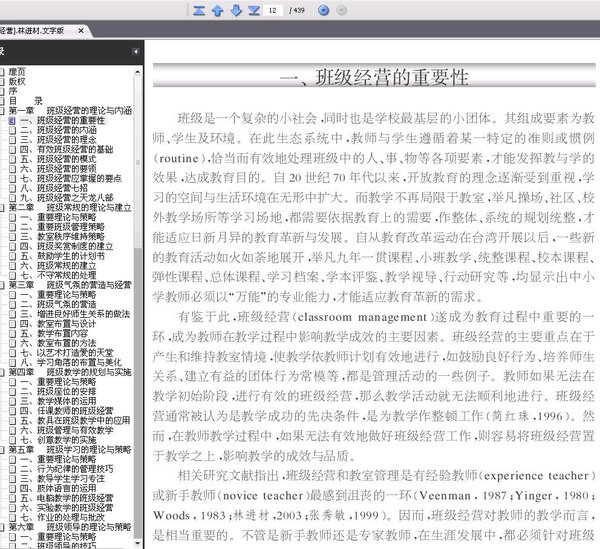The height and width of the screenshot is (549, 600).
Task: Click page icon beside 三、班级经营的理念
Action: click(13, 140)
